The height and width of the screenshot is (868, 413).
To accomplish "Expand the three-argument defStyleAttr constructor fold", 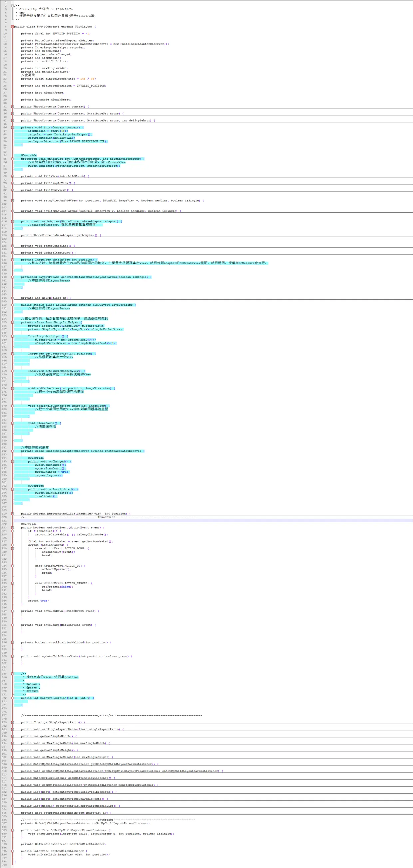I will point(12,120).
